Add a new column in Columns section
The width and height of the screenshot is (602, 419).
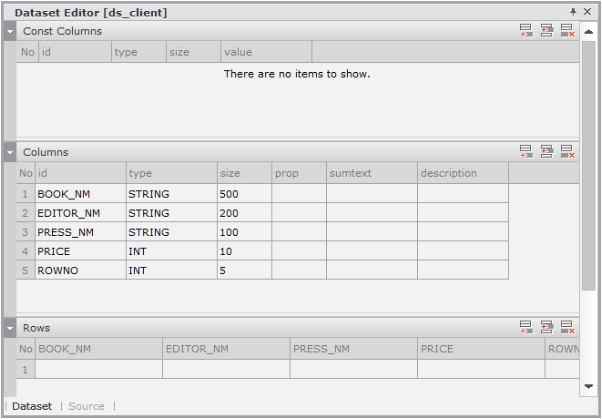(526, 152)
